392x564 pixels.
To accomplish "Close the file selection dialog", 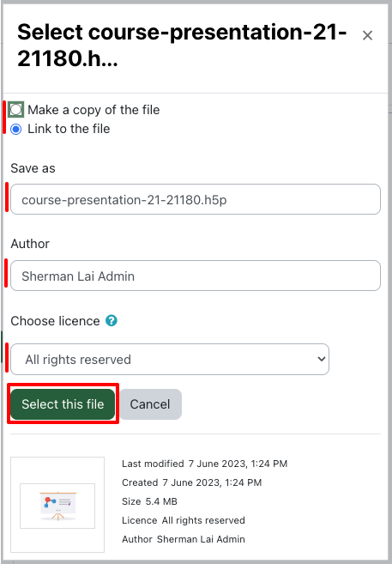I will (x=367, y=35).
